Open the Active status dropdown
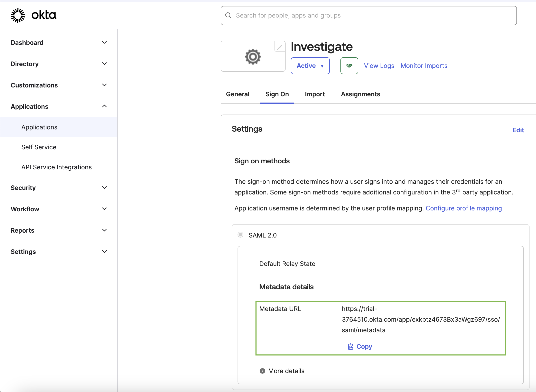 310,66
